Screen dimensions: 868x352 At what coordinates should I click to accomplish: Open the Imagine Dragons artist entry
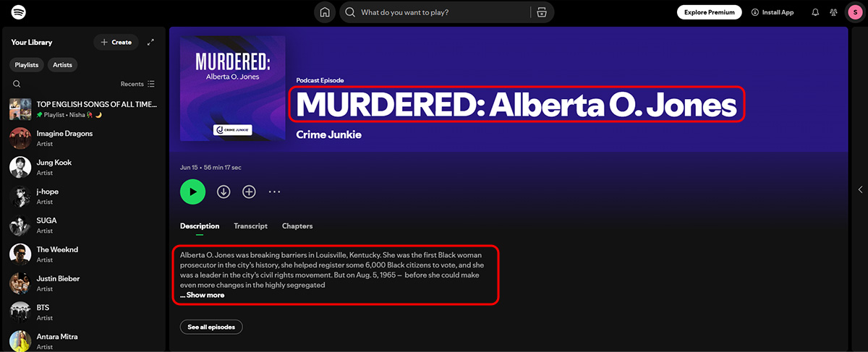point(83,138)
